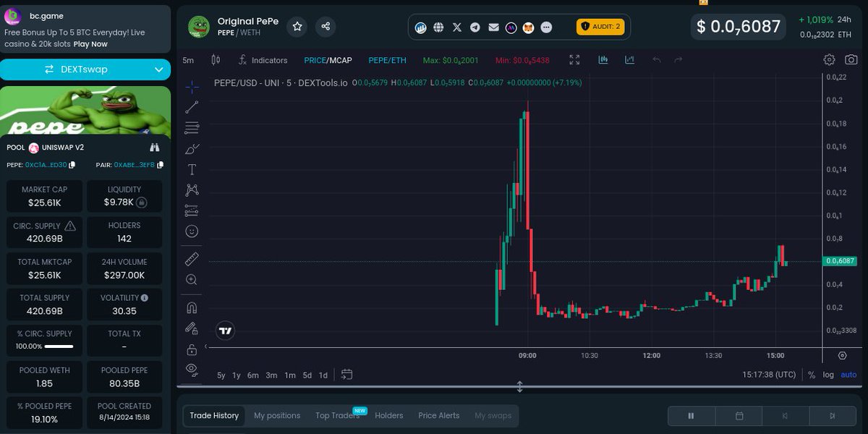Lock all drawing tools
Viewport: 868px width, 434px height.
[192, 349]
